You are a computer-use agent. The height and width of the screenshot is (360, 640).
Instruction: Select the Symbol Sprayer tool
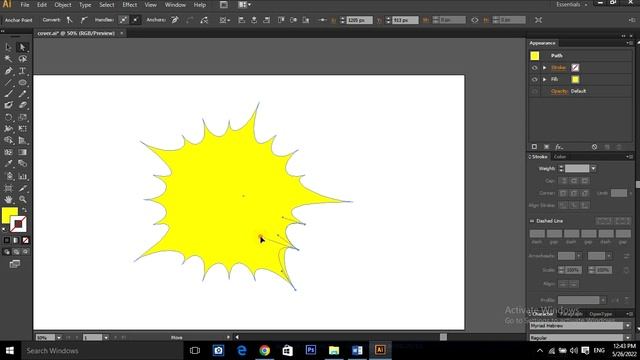(8, 176)
